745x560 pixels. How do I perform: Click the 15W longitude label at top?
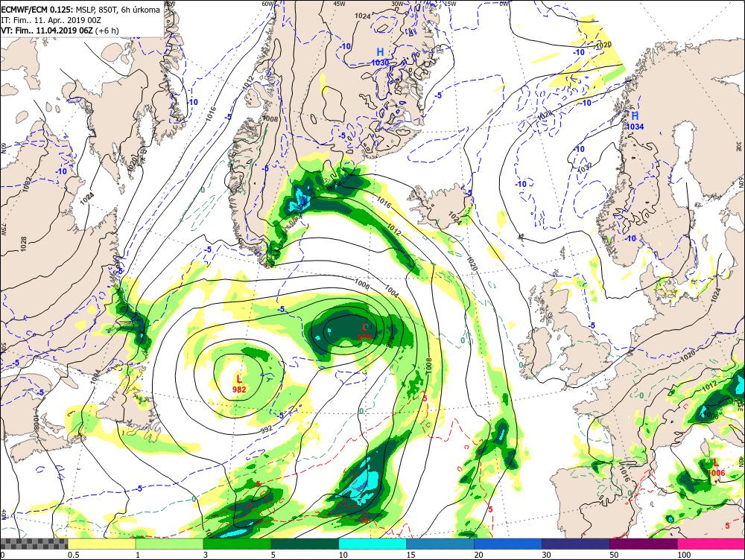click(450, 3)
